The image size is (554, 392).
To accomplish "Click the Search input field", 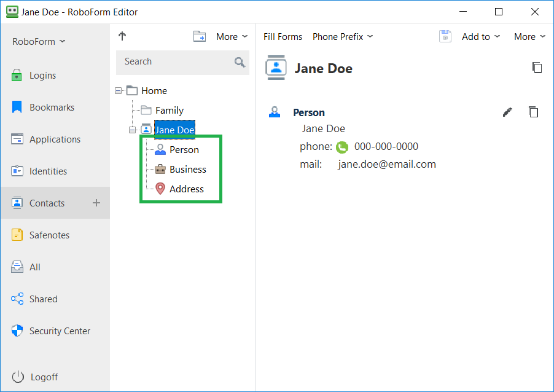I will click(182, 62).
